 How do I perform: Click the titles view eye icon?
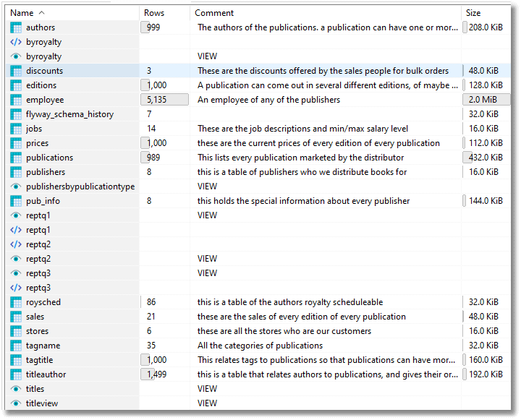pyautogui.click(x=16, y=389)
